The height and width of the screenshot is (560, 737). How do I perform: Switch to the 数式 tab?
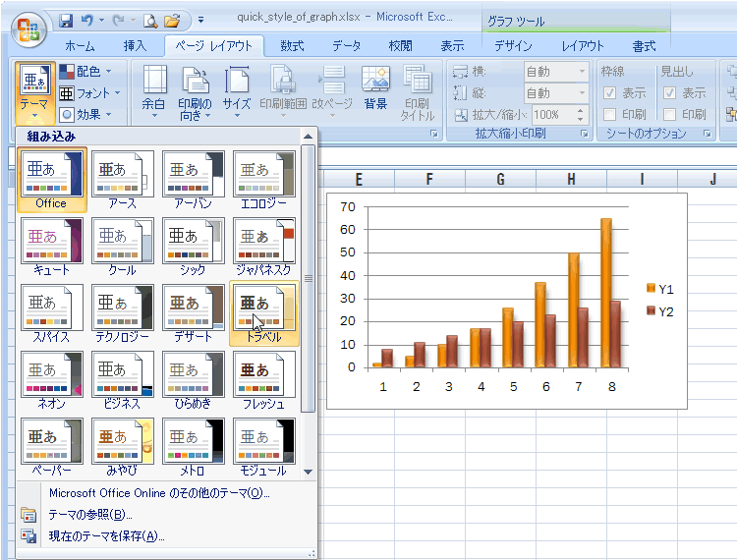pos(293,46)
